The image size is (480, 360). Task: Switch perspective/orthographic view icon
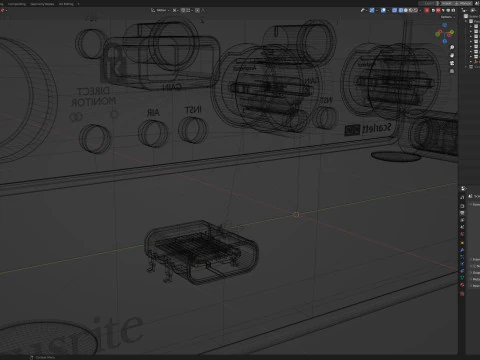[x=452, y=71]
